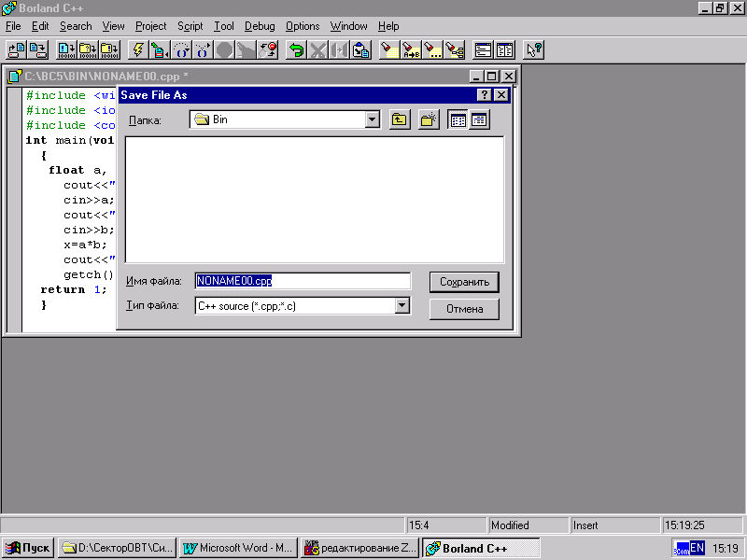The height and width of the screenshot is (560, 747).
Task: Open the Project menu
Action: coord(150,26)
